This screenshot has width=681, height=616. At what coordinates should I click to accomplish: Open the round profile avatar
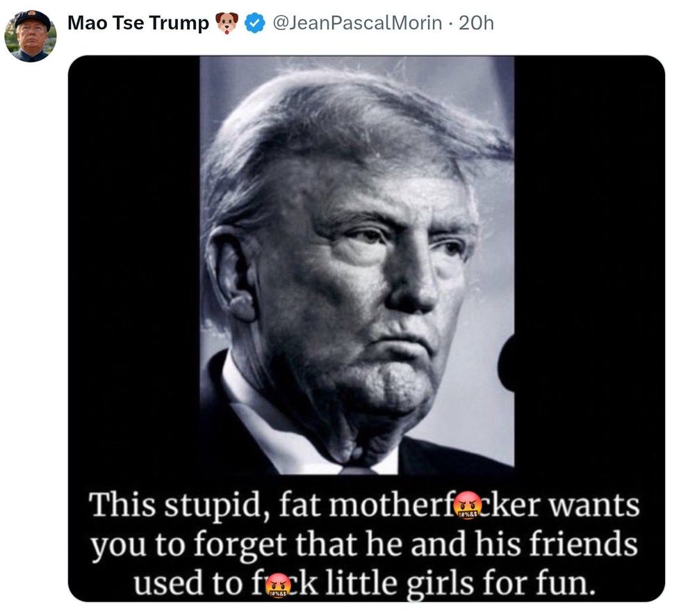coord(31,36)
